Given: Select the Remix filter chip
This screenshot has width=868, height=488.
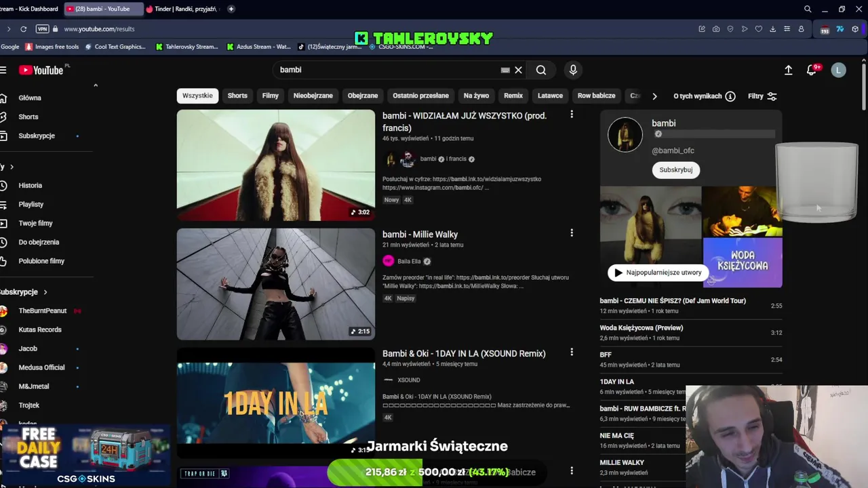Looking at the screenshot, I should click(513, 96).
